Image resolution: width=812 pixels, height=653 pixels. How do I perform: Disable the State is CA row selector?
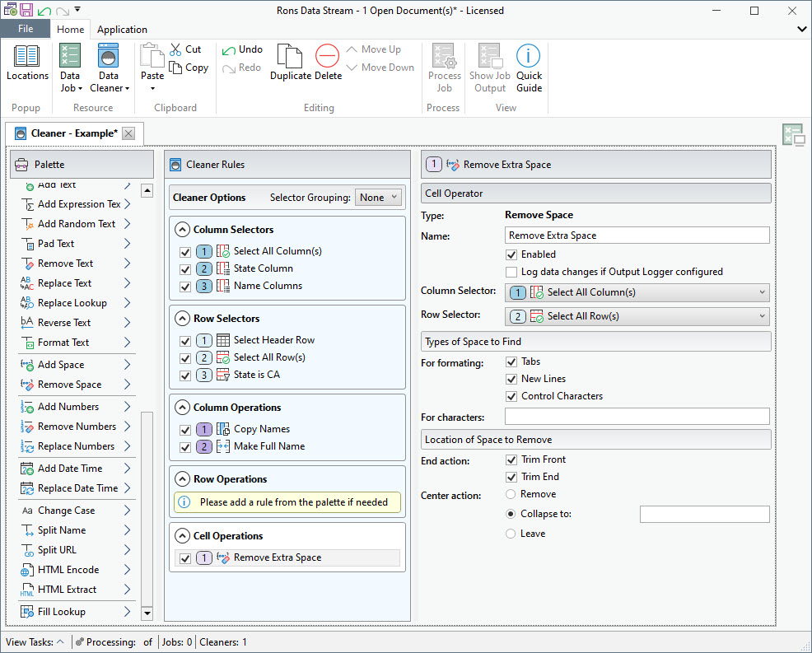coord(184,375)
